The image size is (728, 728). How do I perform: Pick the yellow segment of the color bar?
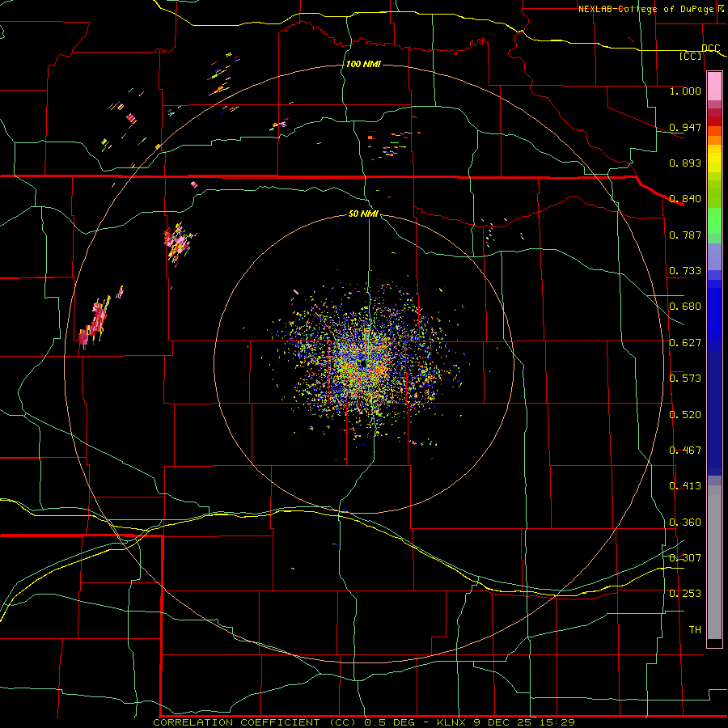[x=714, y=159]
